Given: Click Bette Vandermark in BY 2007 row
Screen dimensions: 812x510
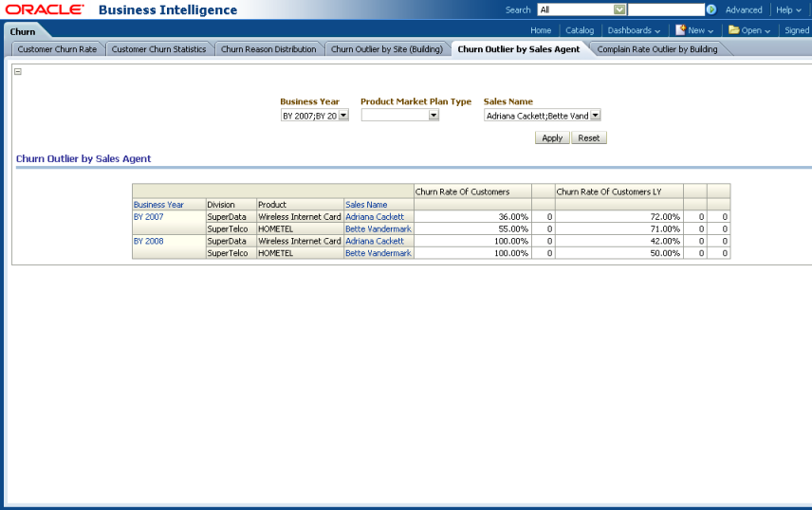Looking at the screenshot, I should (x=378, y=228).
